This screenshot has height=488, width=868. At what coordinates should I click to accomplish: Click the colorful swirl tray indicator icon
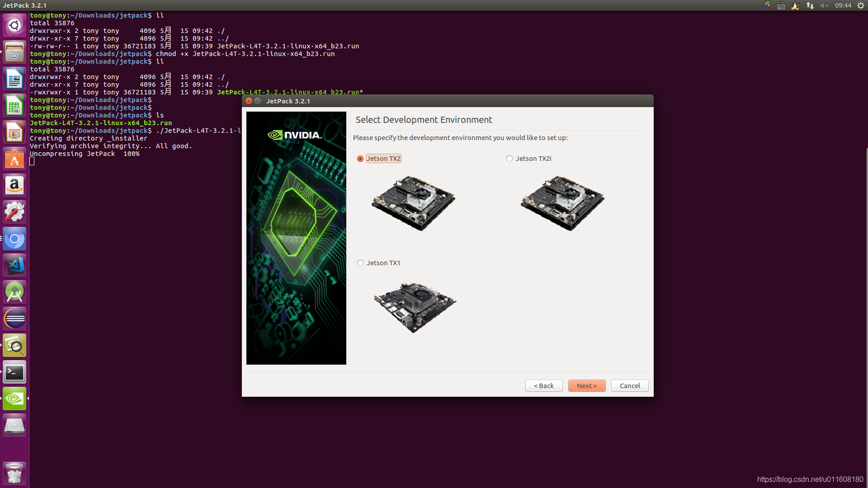(x=767, y=5)
